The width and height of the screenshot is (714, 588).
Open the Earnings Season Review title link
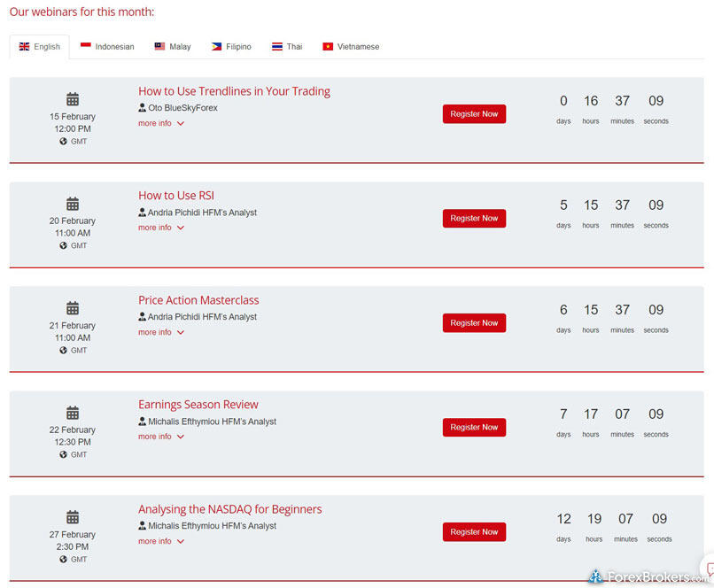[198, 405]
